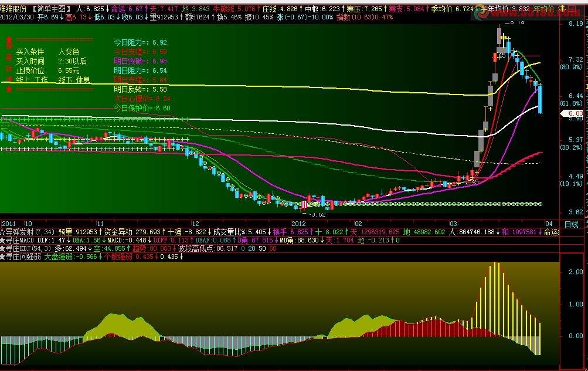Image resolution: width=588 pixels, height=371 pixels.
Task: Click the 明日反转=: 5.58 value
Action: (140, 89)
